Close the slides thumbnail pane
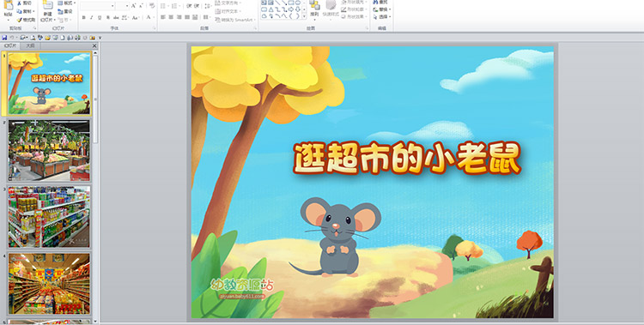The width and height of the screenshot is (644, 325). [x=94, y=46]
